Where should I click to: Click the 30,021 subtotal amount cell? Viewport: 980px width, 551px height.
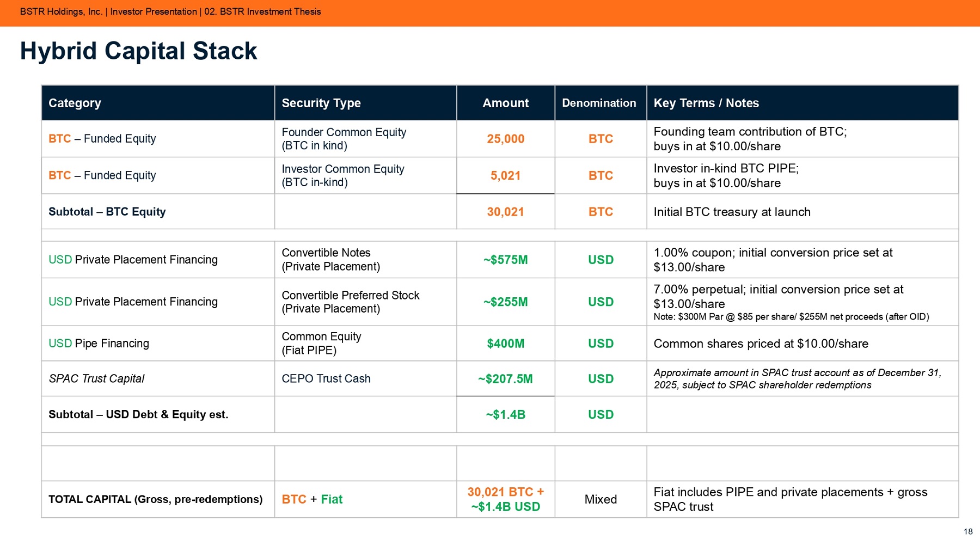505,212
